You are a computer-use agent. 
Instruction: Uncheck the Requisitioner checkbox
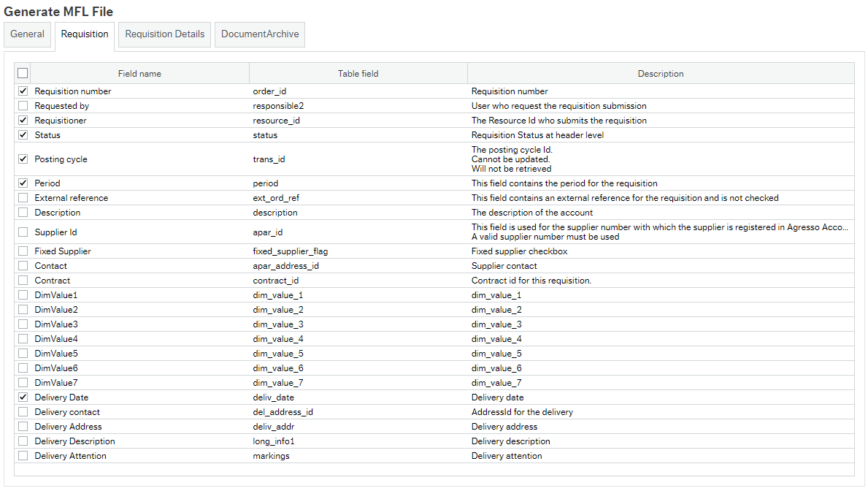tap(23, 121)
